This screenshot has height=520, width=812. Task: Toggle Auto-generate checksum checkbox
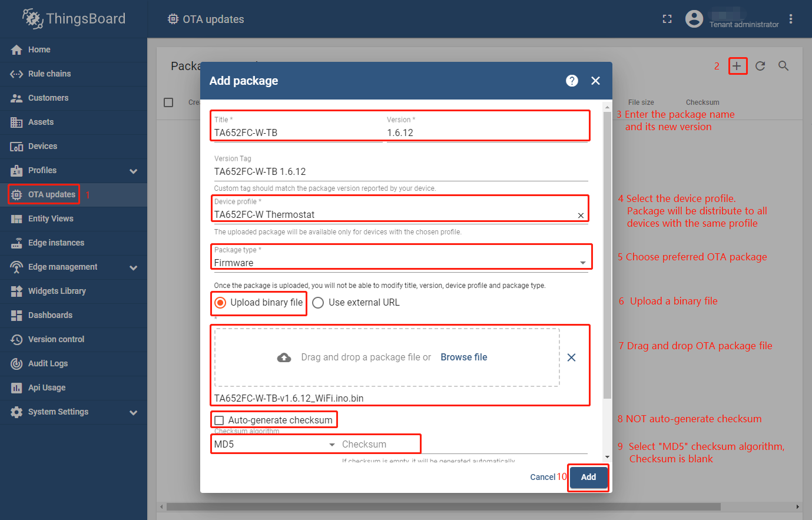coord(219,420)
